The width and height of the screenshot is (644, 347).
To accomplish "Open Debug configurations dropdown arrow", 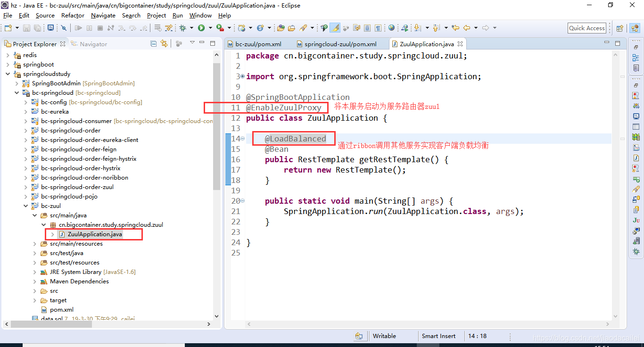I will coord(191,28).
